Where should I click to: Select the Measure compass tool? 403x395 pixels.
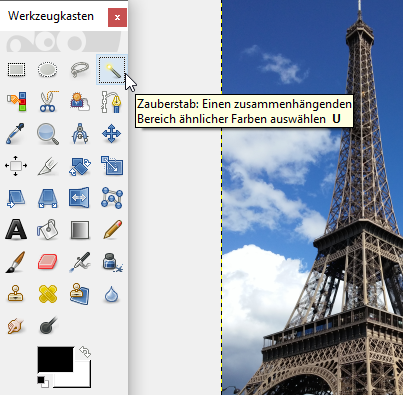point(80,134)
